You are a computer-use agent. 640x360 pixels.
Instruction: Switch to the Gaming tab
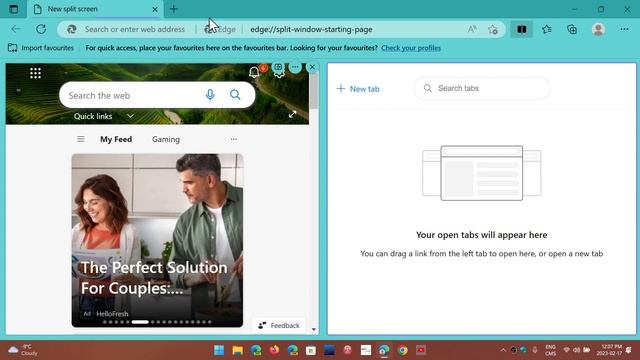tap(166, 139)
